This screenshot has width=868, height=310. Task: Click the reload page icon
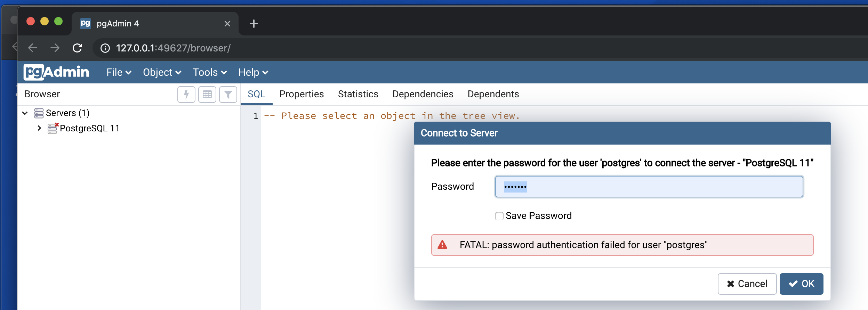click(78, 48)
